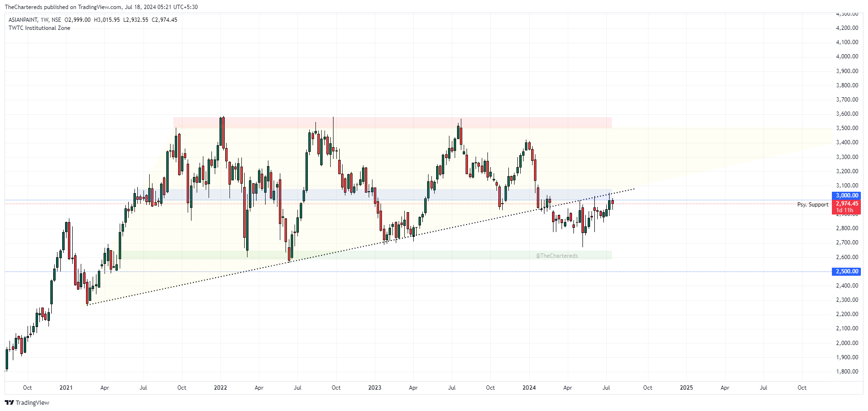Click the 3,600.00 price axis label
The width and height of the screenshot is (868, 411).
pyautogui.click(x=847, y=114)
